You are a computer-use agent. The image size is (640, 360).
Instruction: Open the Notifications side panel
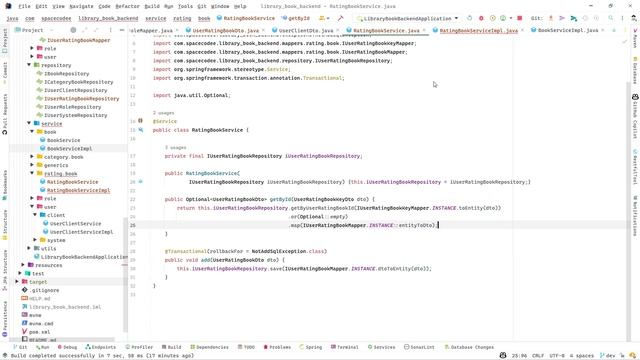[x=635, y=216]
